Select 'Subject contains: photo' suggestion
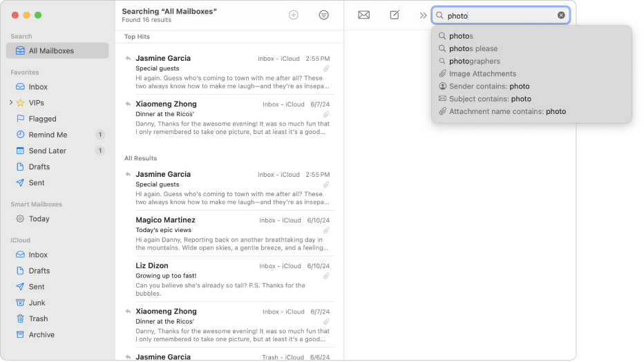The width and height of the screenshot is (644, 362). [489, 99]
